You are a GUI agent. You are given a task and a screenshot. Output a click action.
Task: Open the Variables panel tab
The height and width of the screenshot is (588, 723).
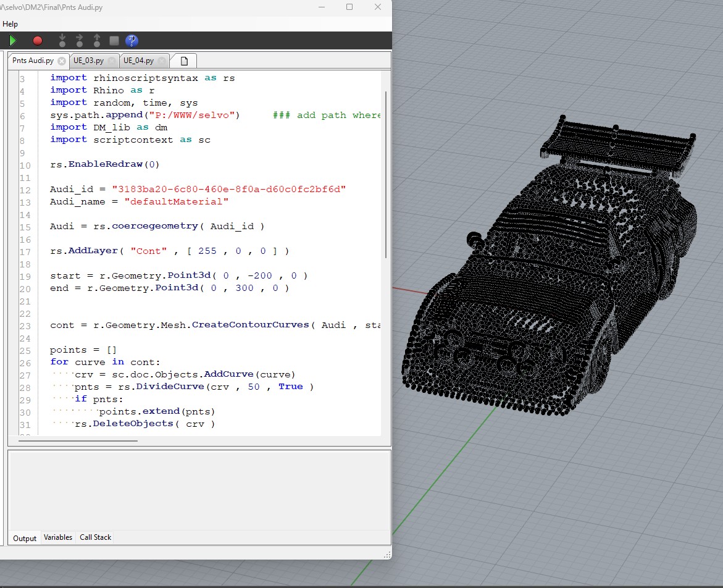(x=57, y=537)
